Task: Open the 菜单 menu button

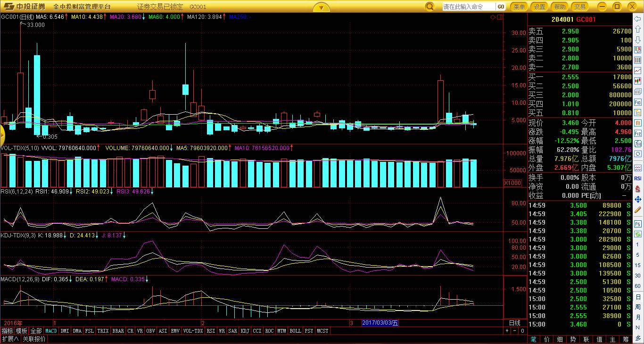Action: [519, 7]
